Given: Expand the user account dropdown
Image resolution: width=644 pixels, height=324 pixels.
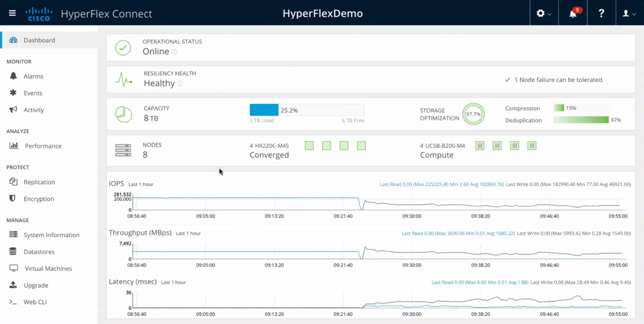Looking at the screenshot, I should [628, 13].
